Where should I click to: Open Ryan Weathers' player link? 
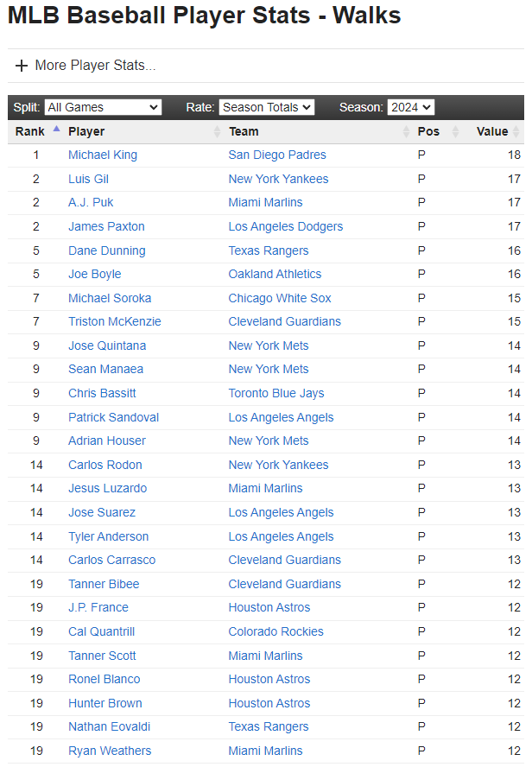coord(110,751)
